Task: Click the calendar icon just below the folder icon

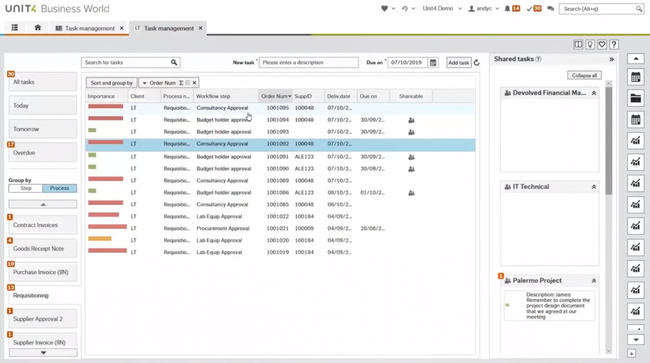Action: pos(635,120)
